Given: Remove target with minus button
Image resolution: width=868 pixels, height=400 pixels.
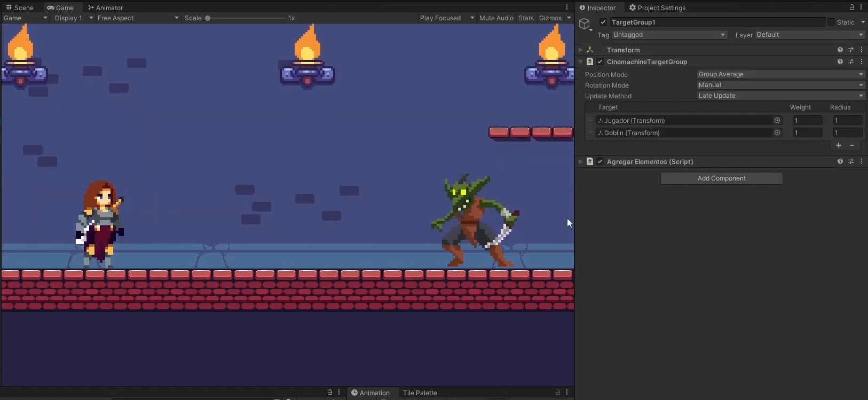Looking at the screenshot, I should (852, 145).
